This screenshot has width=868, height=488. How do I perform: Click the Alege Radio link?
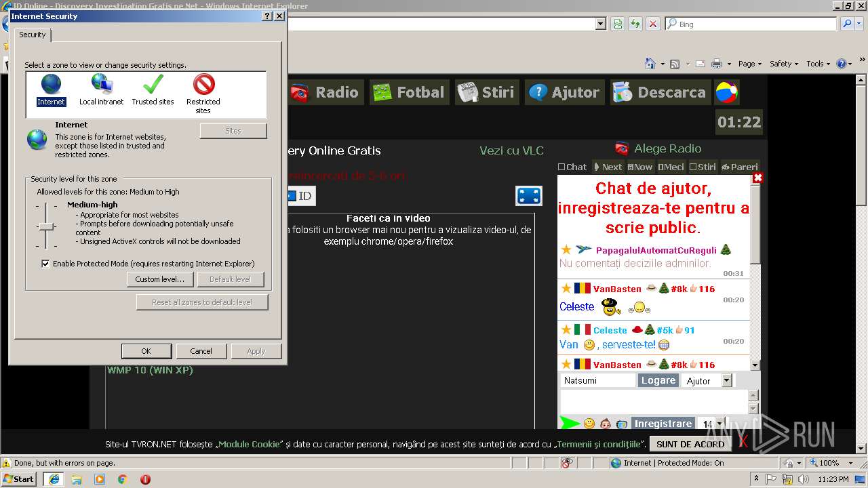667,148
